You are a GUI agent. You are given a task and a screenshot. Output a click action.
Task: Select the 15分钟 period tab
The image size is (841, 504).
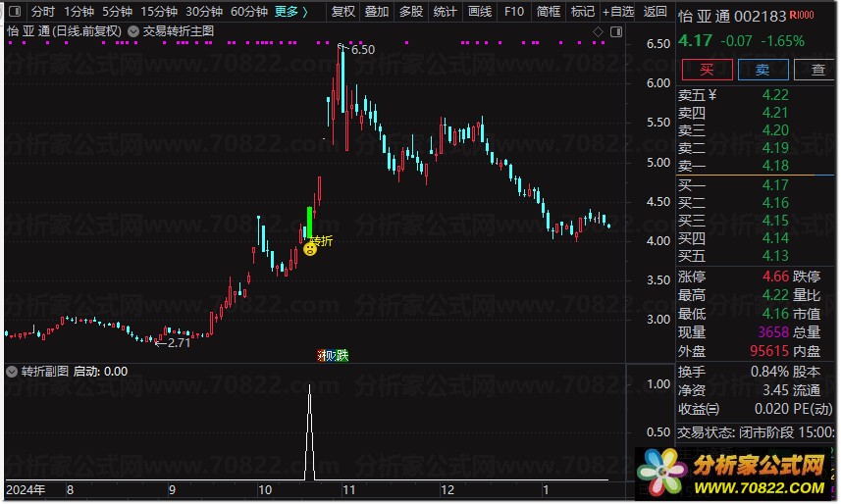[x=159, y=11]
